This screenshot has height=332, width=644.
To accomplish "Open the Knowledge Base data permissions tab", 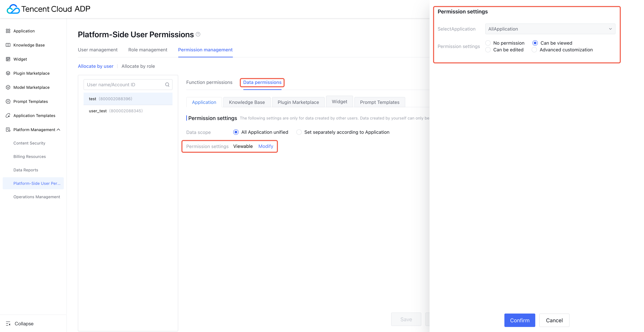I will 247,102.
